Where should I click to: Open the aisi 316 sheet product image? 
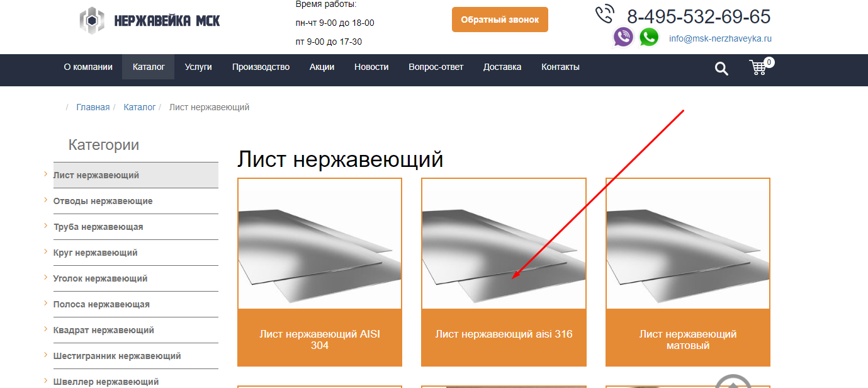[x=504, y=244]
